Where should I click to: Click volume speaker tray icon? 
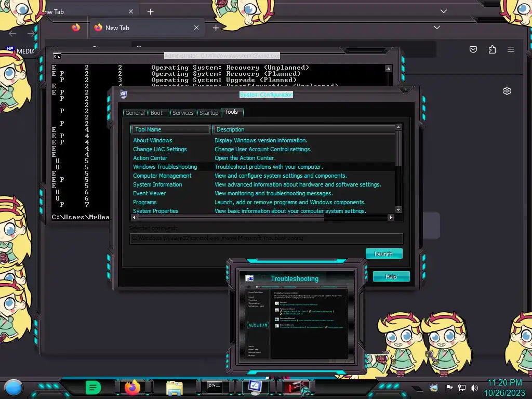coord(474,388)
